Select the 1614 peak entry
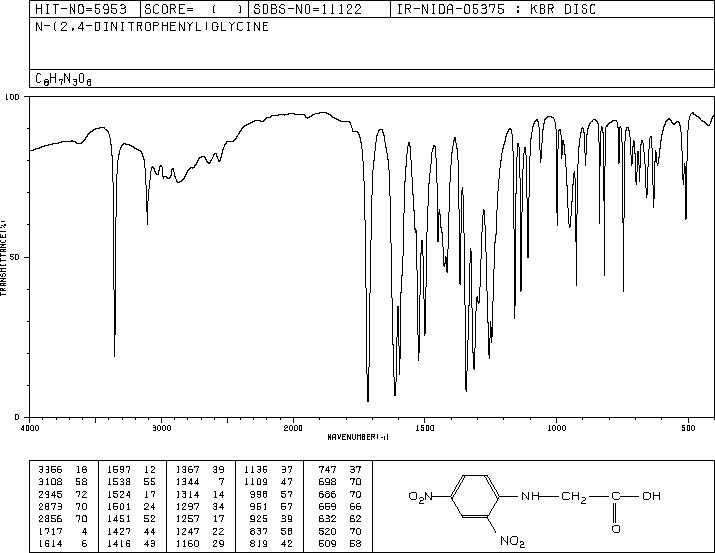 (62, 544)
